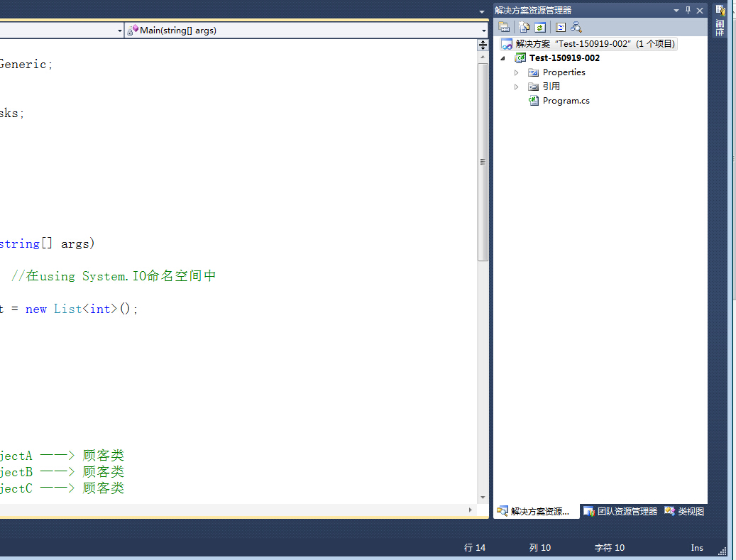Open the collapsed side tab with hand icon
Image resolution: width=736 pixels, height=560 pixels.
click(720, 20)
